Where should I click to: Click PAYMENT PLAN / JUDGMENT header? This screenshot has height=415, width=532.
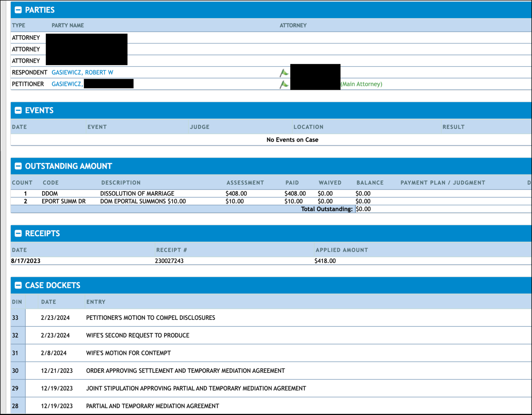point(443,183)
